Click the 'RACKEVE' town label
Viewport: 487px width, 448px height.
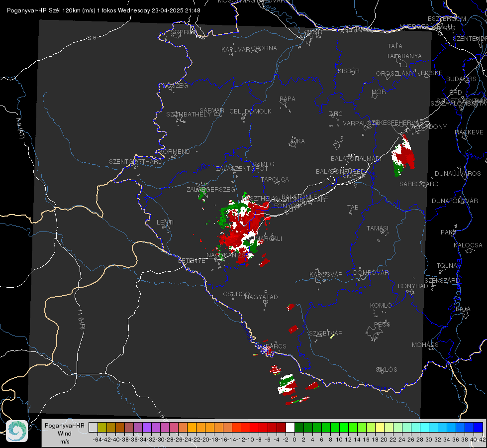click(x=469, y=132)
